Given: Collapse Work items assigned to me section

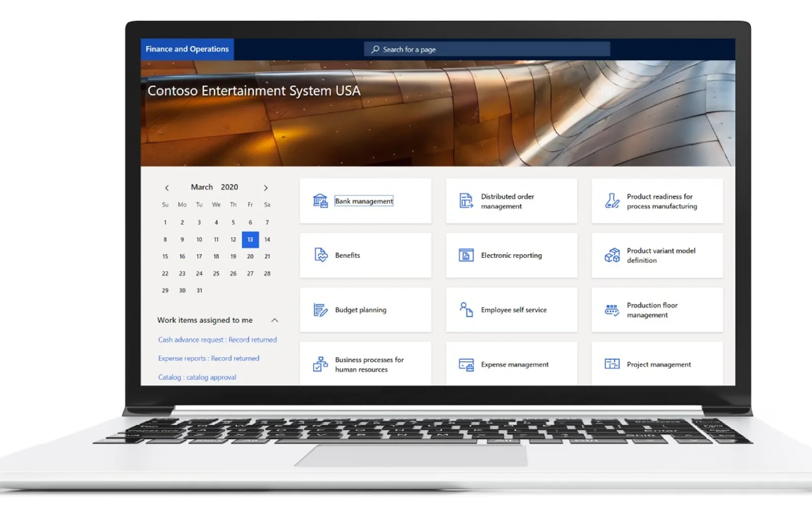Looking at the screenshot, I should click(275, 320).
